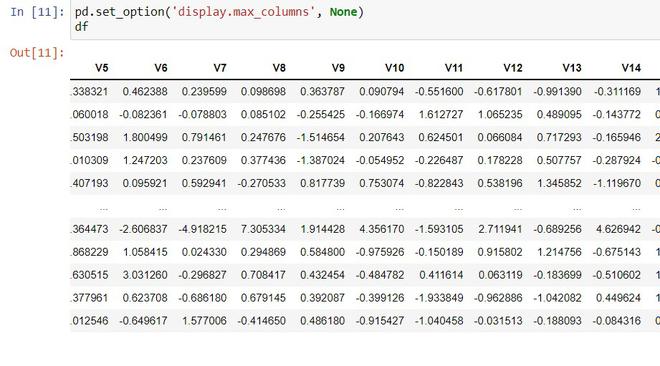The image size is (660, 366).
Task: Select cell value 4.356170
Action: point(382,229)
